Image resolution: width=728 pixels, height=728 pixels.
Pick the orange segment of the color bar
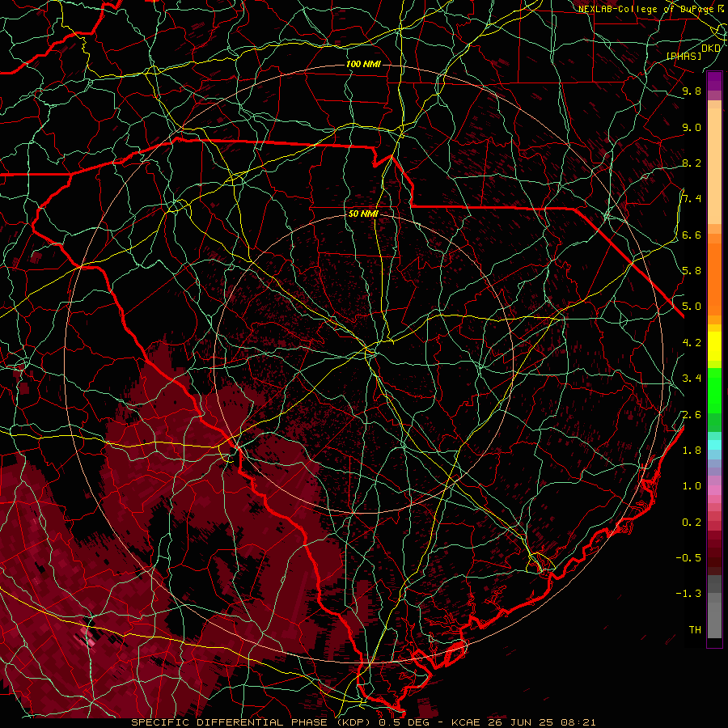tap(714, 278)
